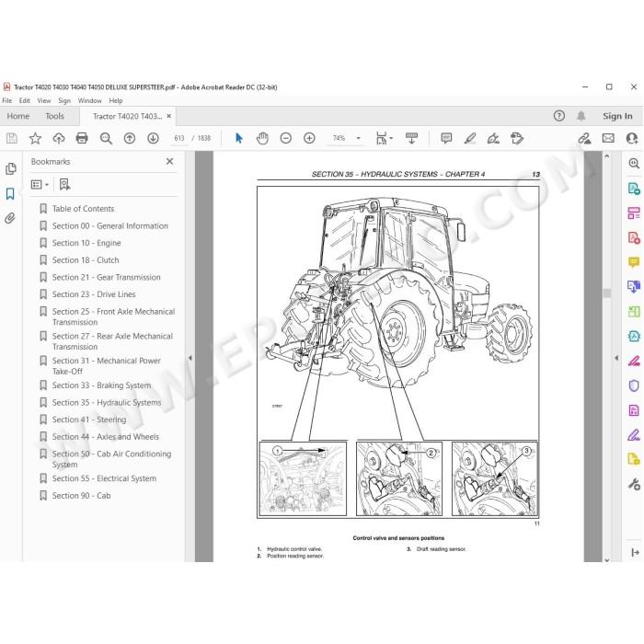Jump to Section 21 - Gear Transmission

pos(106,277)
